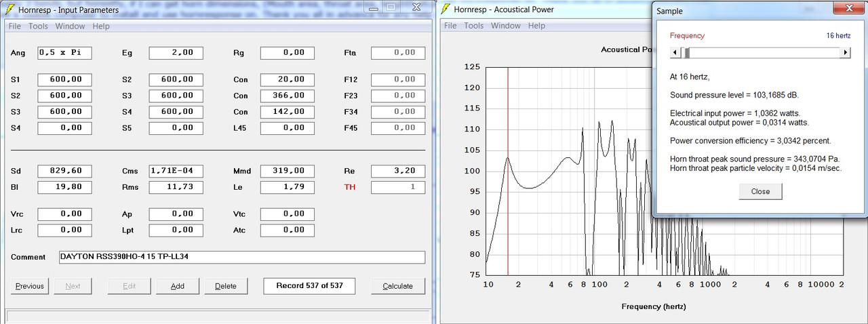Click the right arrow of the Frequency slider
The width and height of the screenshot is (868, 324).
pyautogui.click(x=845, y=52)
